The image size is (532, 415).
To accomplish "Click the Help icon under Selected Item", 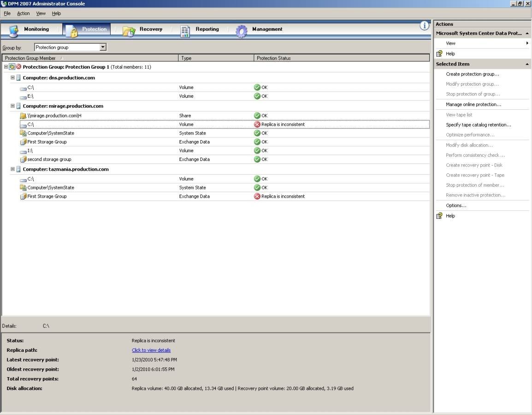I will point(439,216).
